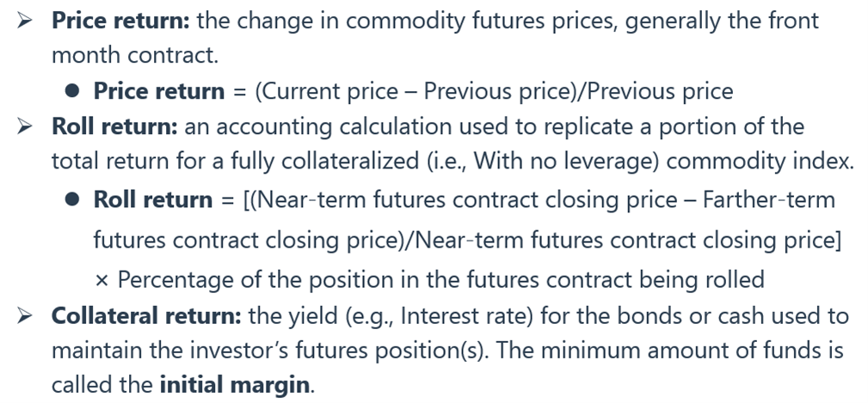Click the text '(Current price – Previous price)'
868x403 pixels.
coord(417,91)
